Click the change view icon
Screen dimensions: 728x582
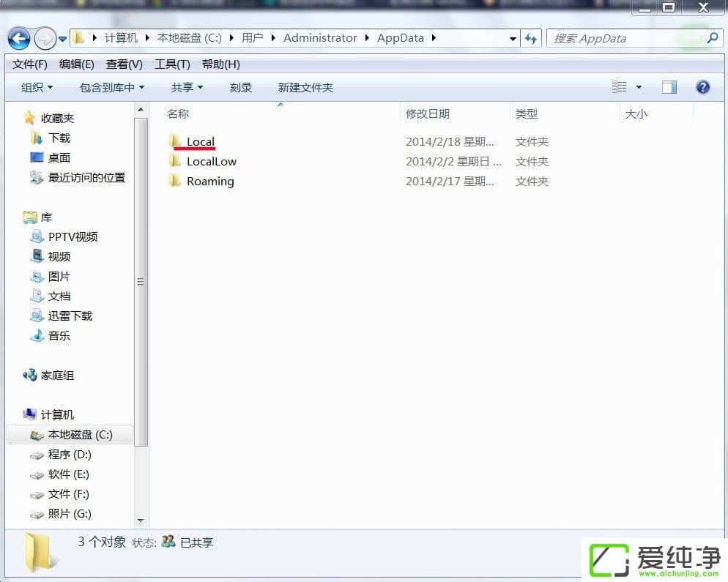pos(620,87)
